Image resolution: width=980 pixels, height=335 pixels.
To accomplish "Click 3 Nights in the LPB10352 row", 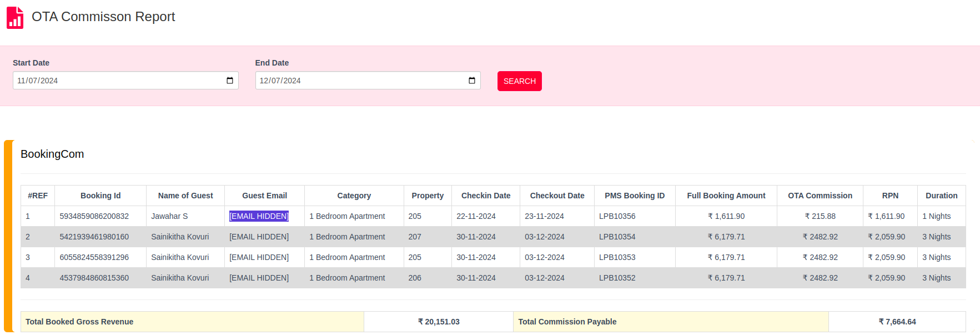I will click(937, 278).
